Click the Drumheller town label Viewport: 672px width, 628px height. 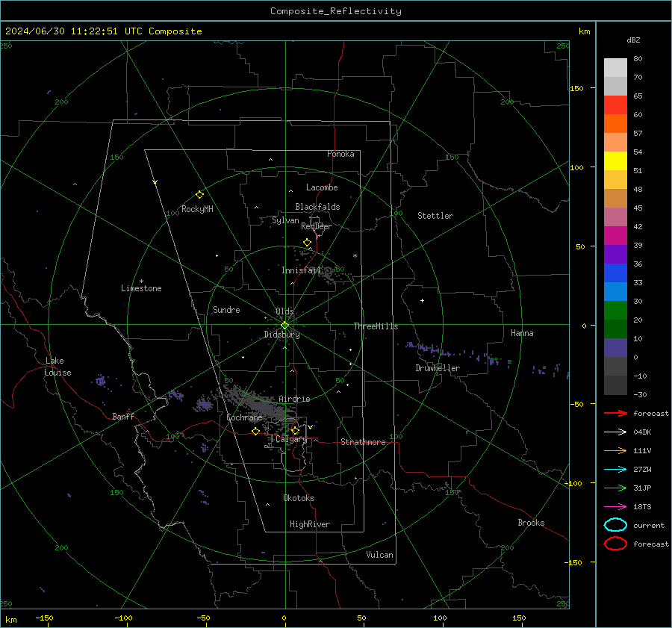(x=438, y=368)
